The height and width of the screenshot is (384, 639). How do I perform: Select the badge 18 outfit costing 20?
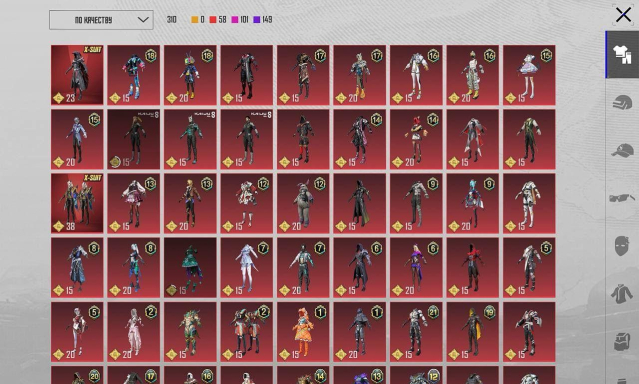coord(190,75)
